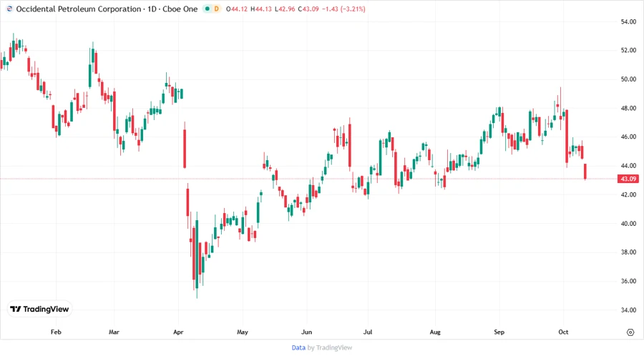Click the current price label 43.09
644x356 pixels.
point(628,179)
